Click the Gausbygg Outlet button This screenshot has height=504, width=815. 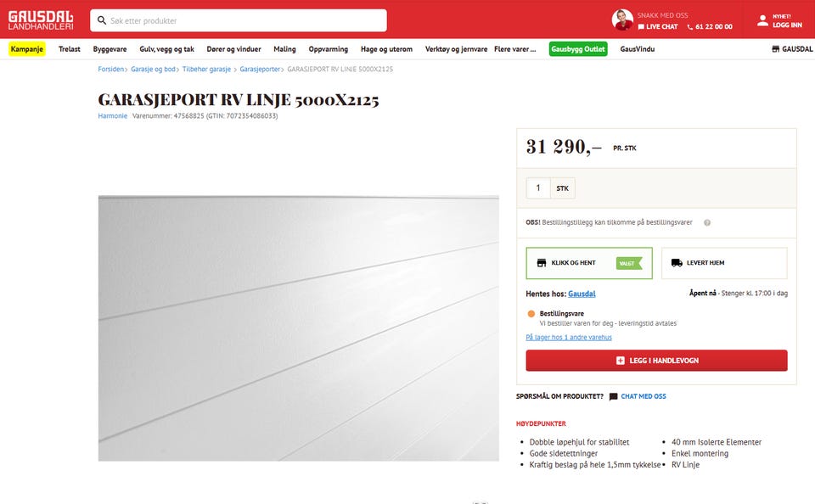coord(578,49)
